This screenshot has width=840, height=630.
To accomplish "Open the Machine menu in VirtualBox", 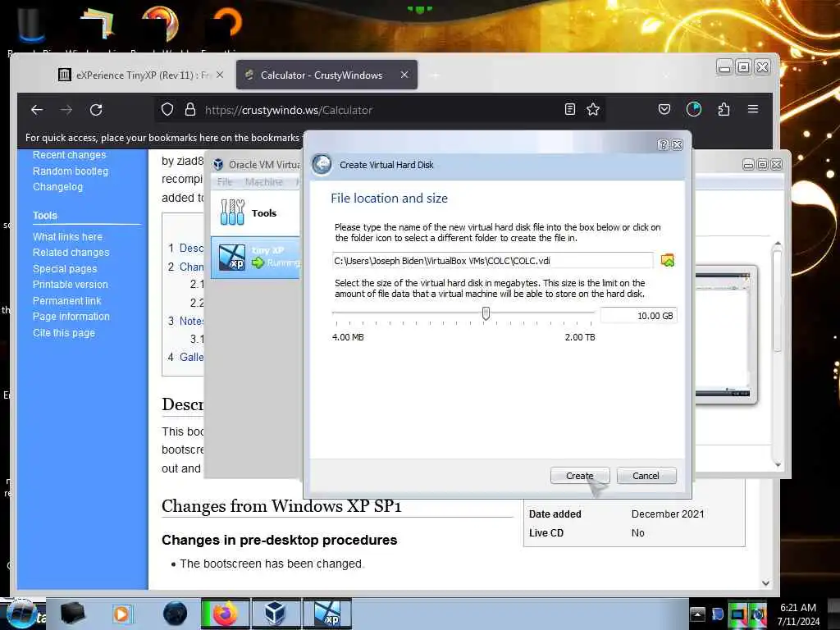I will coord(263,182).
